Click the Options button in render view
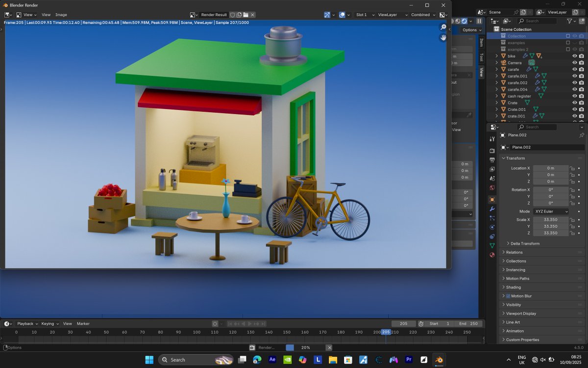 tap(469, 30)
